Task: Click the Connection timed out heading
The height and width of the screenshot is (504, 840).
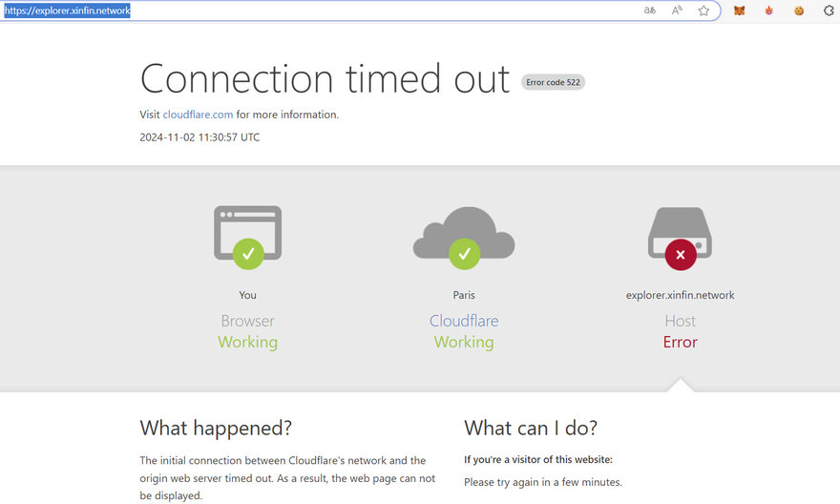Action: [x=325, y=78]
